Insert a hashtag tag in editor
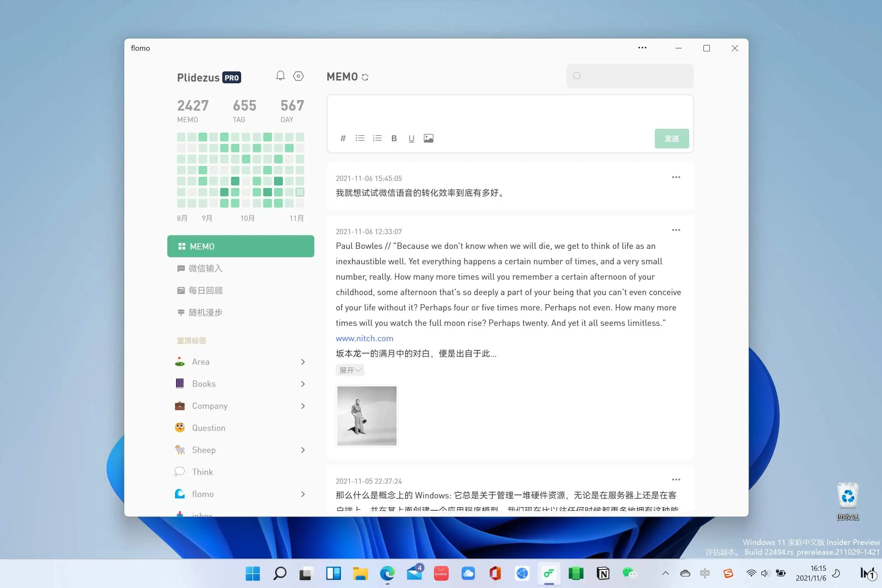 coord(343,138)
